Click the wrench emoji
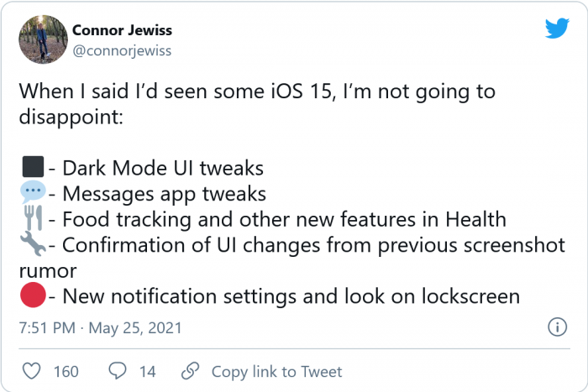 pyautogui.click(x=32, y=246)
